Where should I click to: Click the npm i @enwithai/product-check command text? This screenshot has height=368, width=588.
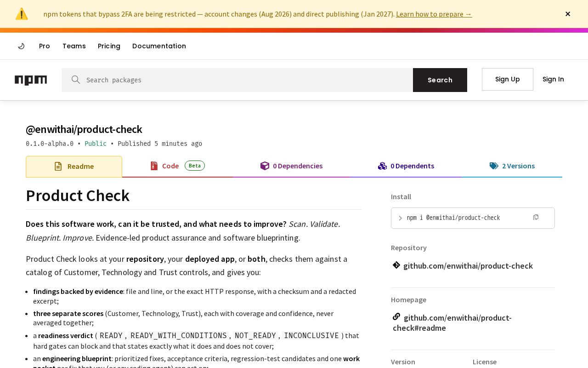point(453,218)
